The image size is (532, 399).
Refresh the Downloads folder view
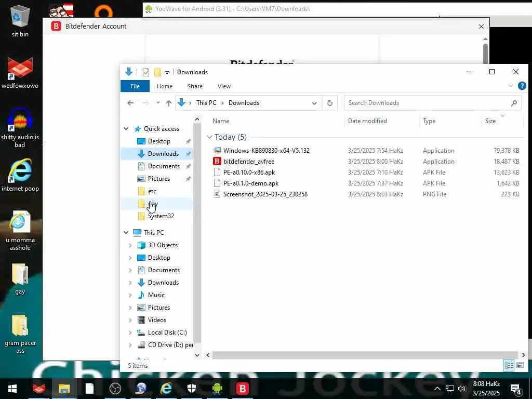click(330, 103)
